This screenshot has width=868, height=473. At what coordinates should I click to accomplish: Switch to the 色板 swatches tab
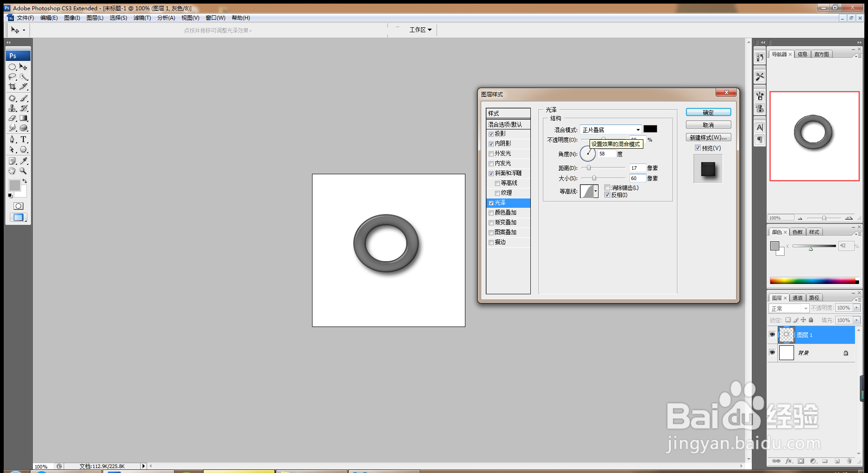(x=798, y=232)
